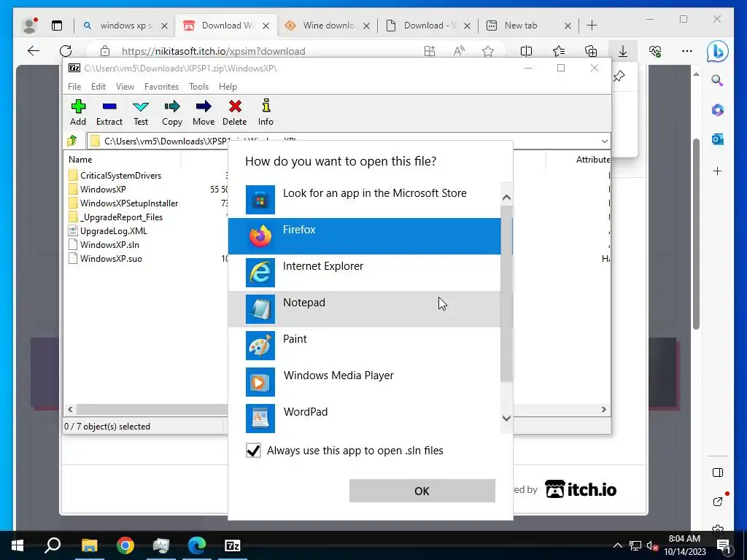
Task: Click the Add button in 7-Zip toolbar
Action: pyautogui.click(x=78, y=112)
